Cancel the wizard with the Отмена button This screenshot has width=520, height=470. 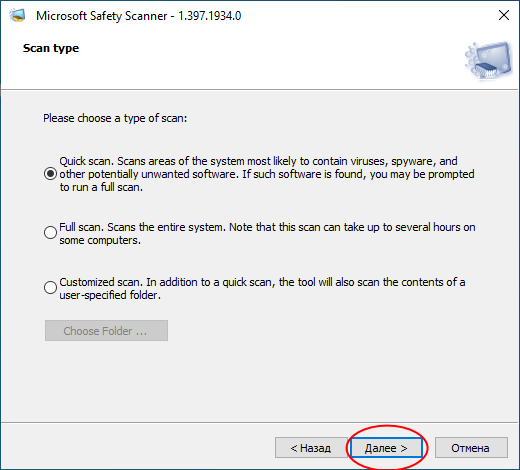point(471,448)
